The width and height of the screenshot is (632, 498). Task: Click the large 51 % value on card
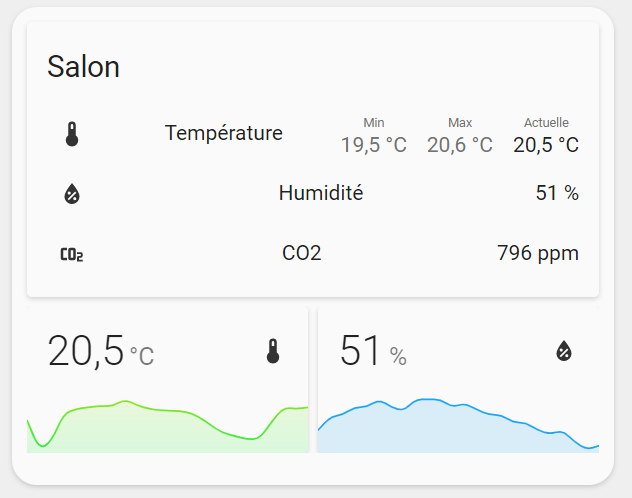click(373, 350)
